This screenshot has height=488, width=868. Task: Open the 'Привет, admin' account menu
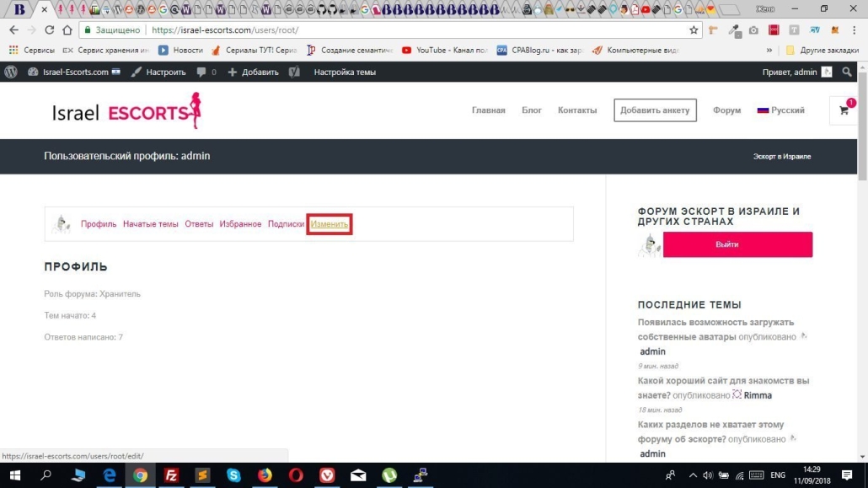(796, 72)
